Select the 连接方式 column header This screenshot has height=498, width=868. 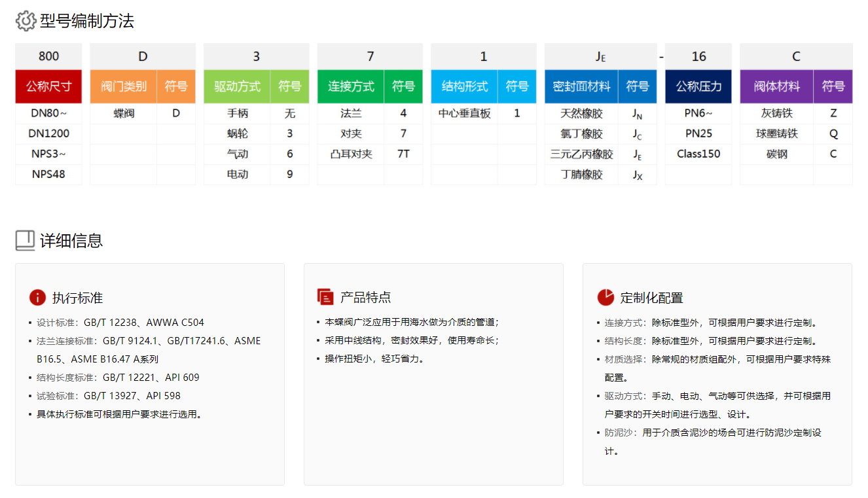coord(351,86)
